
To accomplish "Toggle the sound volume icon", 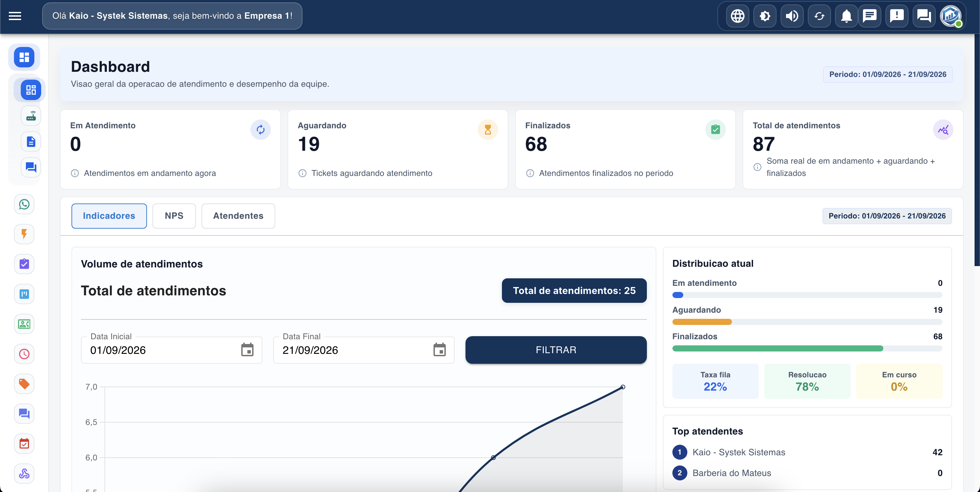I will pyautogui.click(x=792, y=16).
